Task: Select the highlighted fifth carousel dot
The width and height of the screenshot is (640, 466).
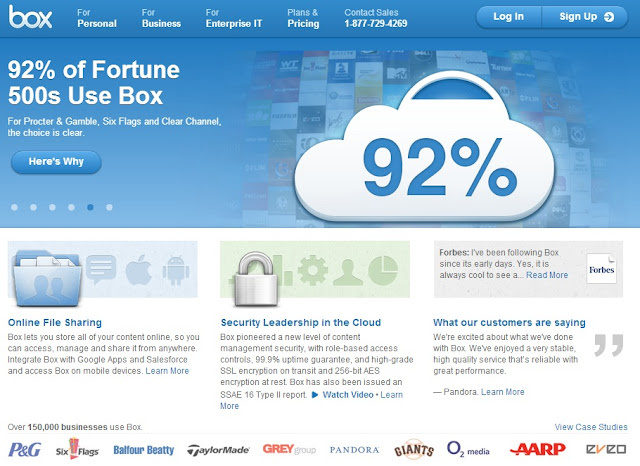Action: tap(90, 207)
